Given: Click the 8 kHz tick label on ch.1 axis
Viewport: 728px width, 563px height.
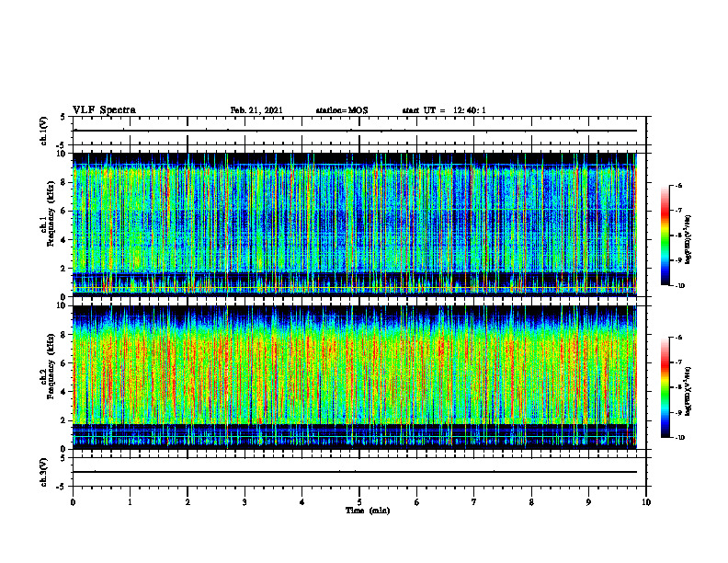Looking at the screenshot, I should coord(64,182).
